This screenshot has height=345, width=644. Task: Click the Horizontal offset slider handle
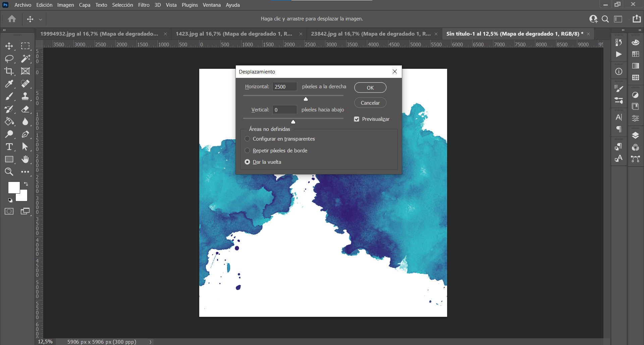306,99
